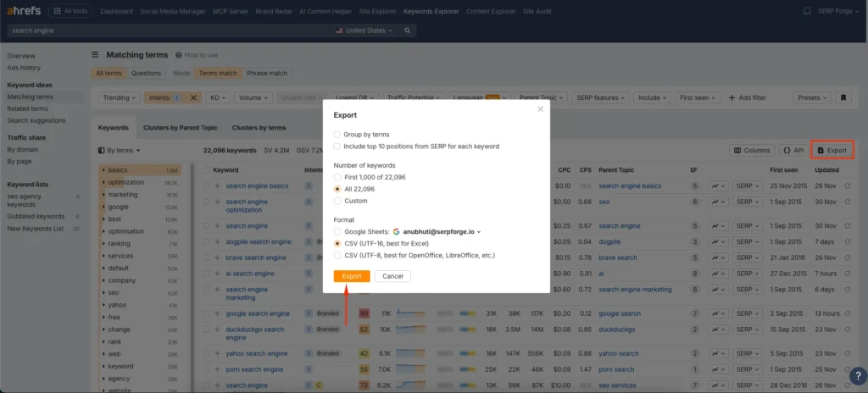Click the search engine query input field
The image size is (868, 393).
click(x=169, y=31)
